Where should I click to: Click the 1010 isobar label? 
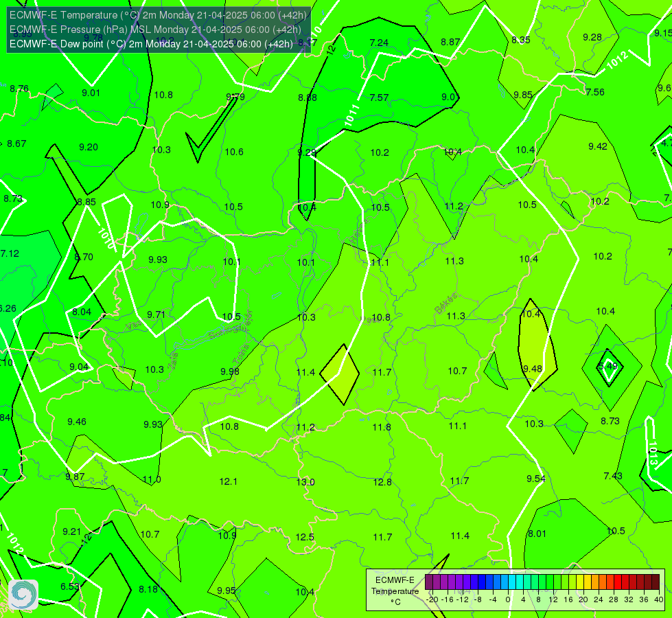point(106,238)
